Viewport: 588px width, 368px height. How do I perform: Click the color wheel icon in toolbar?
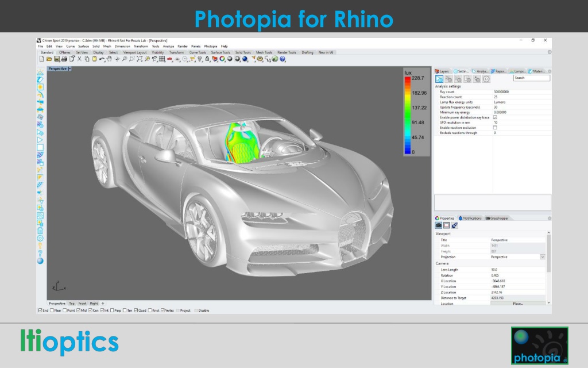click(x=222, y=59)
